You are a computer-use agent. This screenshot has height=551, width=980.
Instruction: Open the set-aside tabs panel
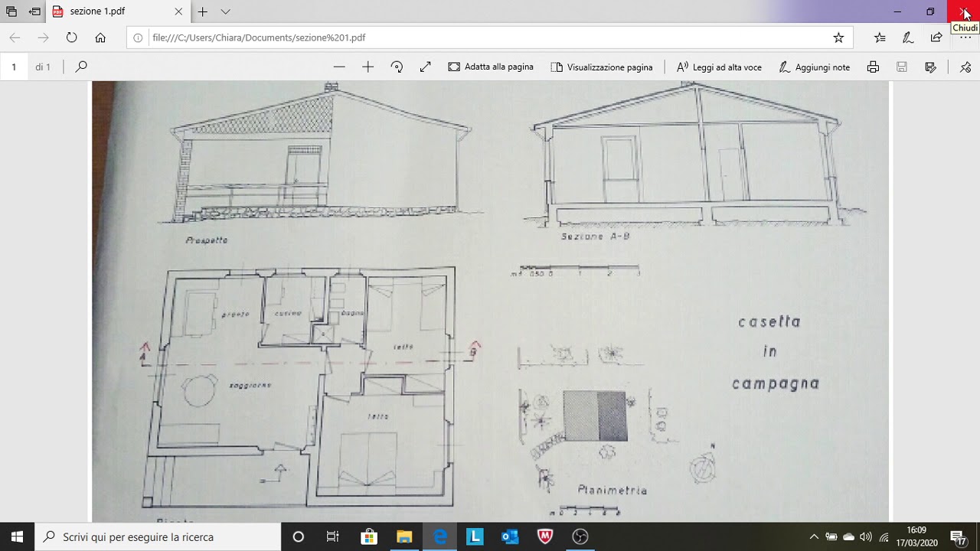tap(11, 11)
